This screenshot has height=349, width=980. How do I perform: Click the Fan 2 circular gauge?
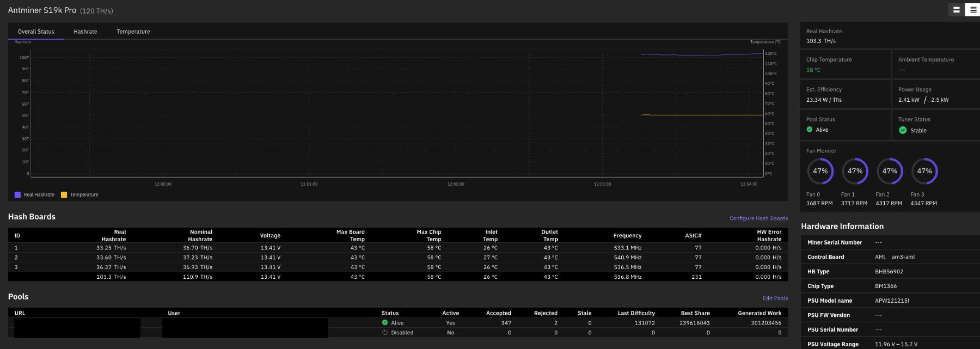coord(890,171)
